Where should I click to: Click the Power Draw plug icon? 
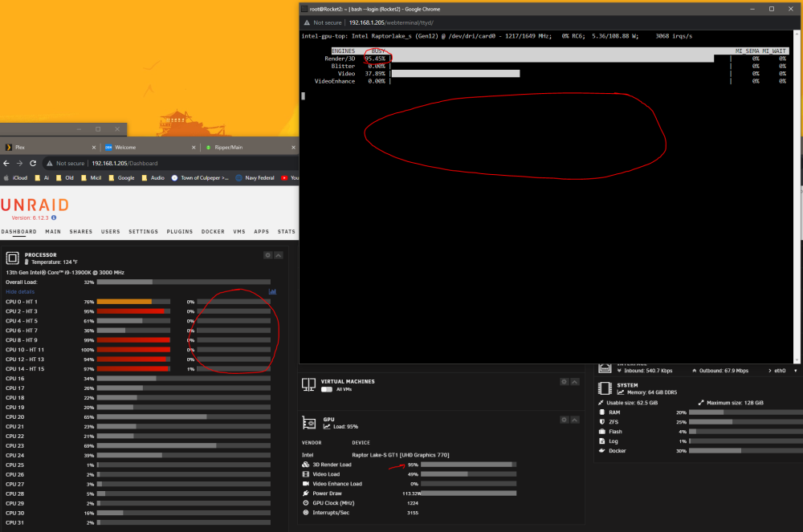[306, 493]
